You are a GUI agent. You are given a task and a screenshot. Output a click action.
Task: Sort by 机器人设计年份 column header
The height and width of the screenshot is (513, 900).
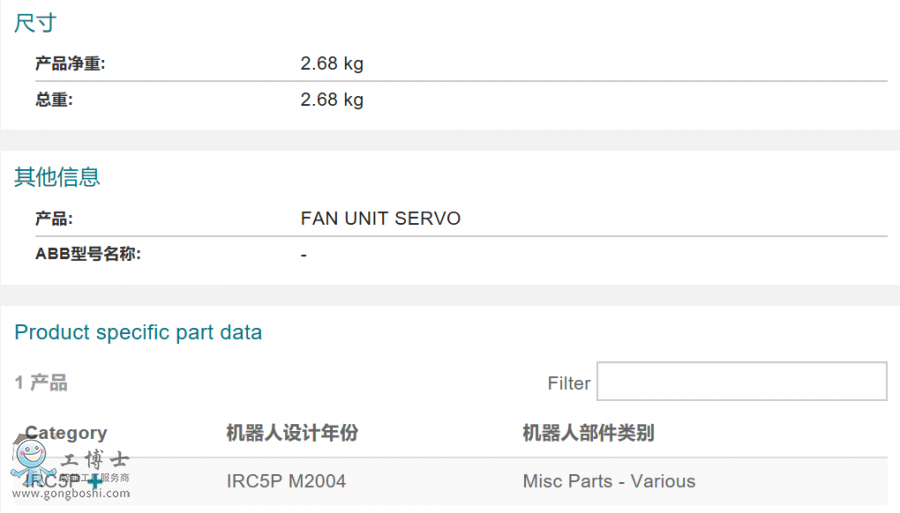(x=292, y=433)
